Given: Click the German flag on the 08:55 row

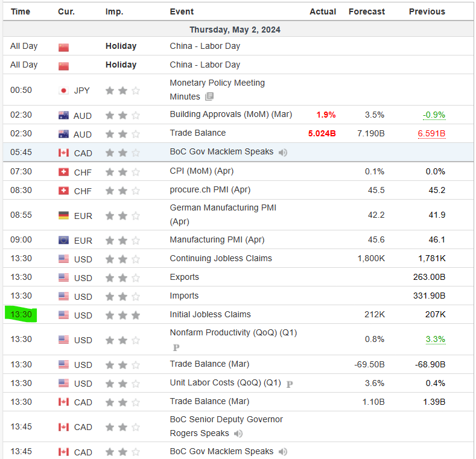Looking at the screenshot, I should click(63, 215).
